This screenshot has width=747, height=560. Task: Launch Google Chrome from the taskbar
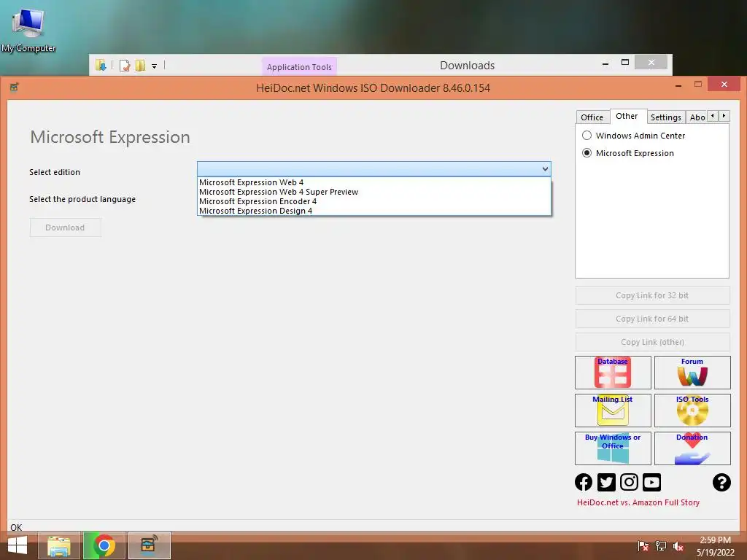pos(104,545)
